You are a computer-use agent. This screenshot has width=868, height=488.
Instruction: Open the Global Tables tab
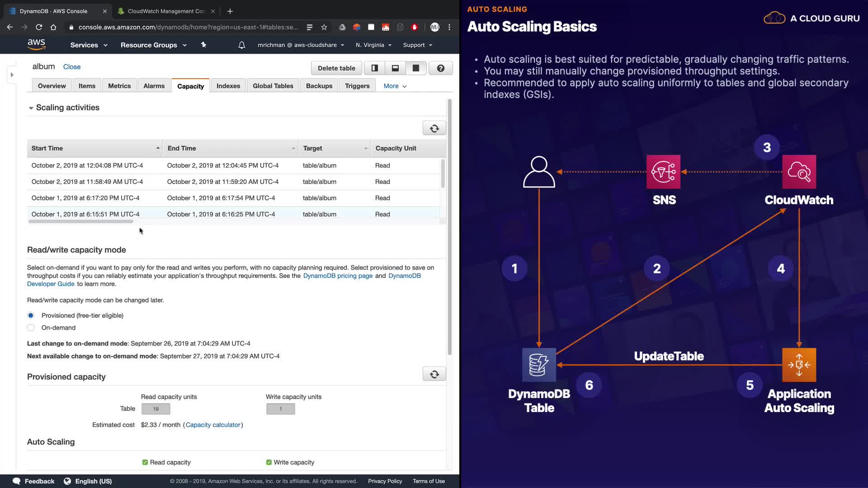click(x=273, y=86)
